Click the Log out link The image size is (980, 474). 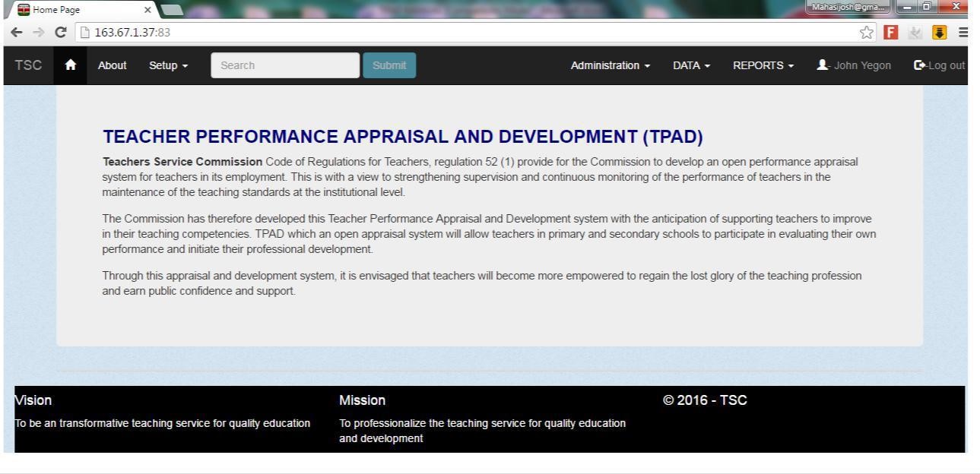939,65
